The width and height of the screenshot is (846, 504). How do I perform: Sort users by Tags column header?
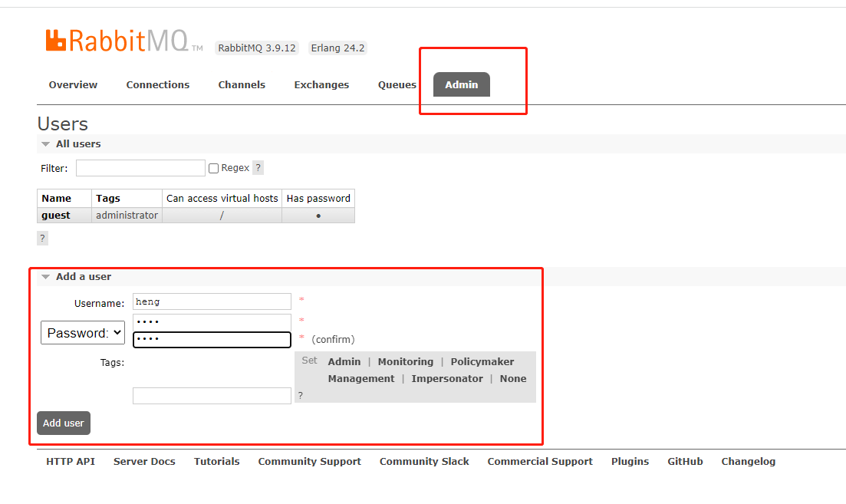point(108,198)
